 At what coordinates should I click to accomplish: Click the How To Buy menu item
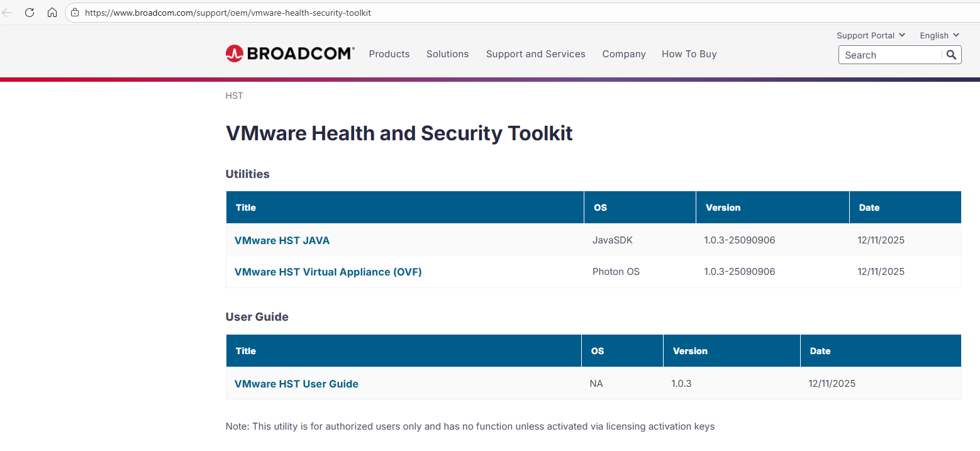click(689, 54)
